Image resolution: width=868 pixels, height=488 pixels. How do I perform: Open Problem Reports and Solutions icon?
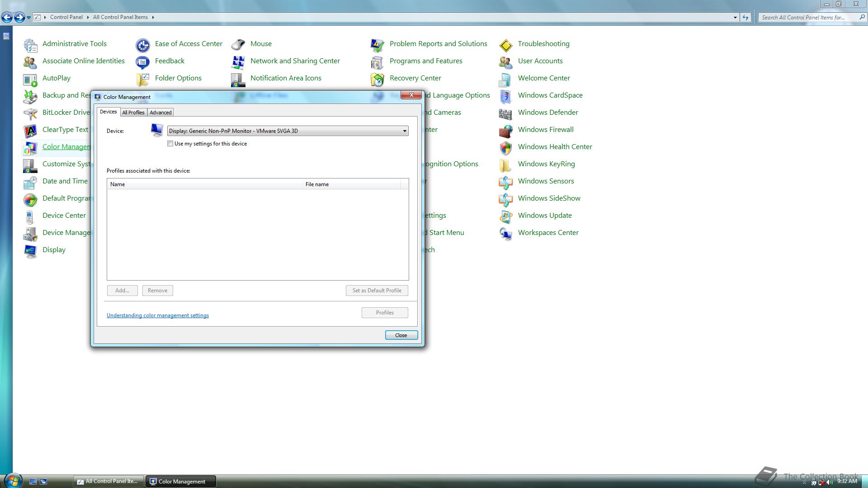[x=377, y=44]
